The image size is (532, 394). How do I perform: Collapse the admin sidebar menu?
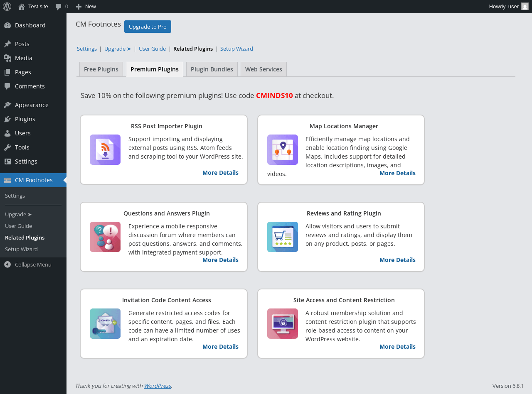(33, 264)
